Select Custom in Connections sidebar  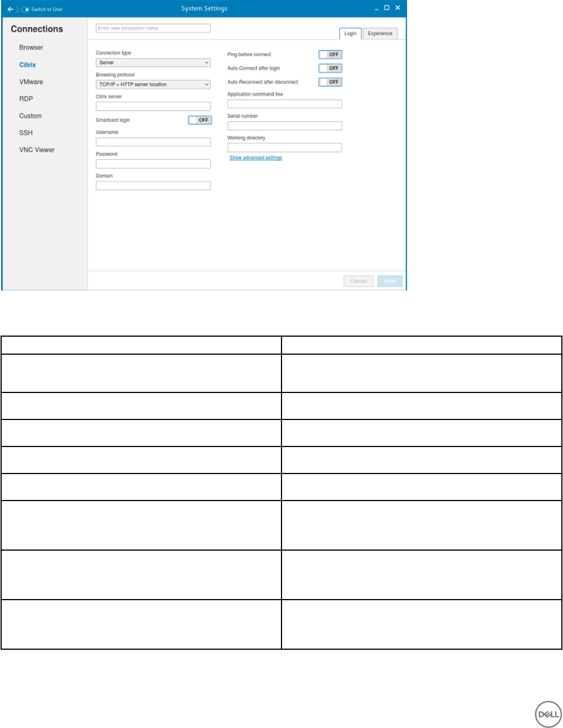point(30,116)
